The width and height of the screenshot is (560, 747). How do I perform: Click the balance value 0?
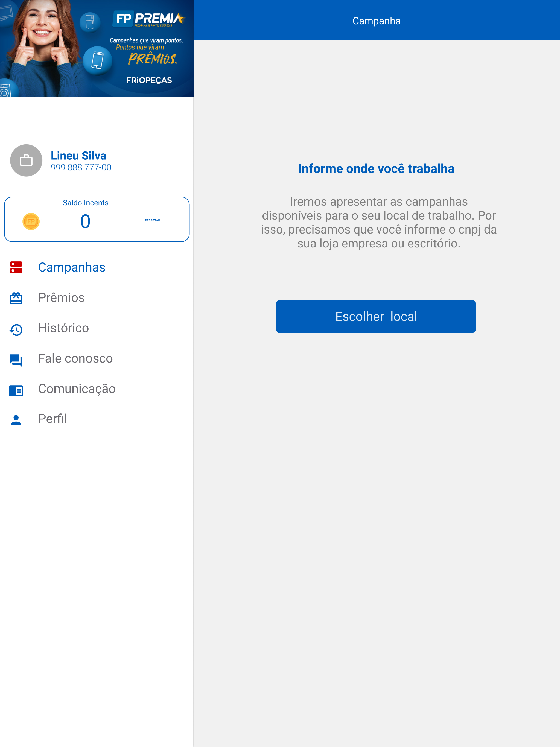(x=86, y=221)
